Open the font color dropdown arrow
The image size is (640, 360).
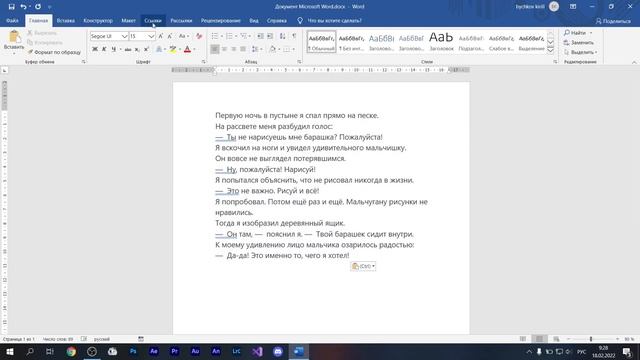click(194, 49)
